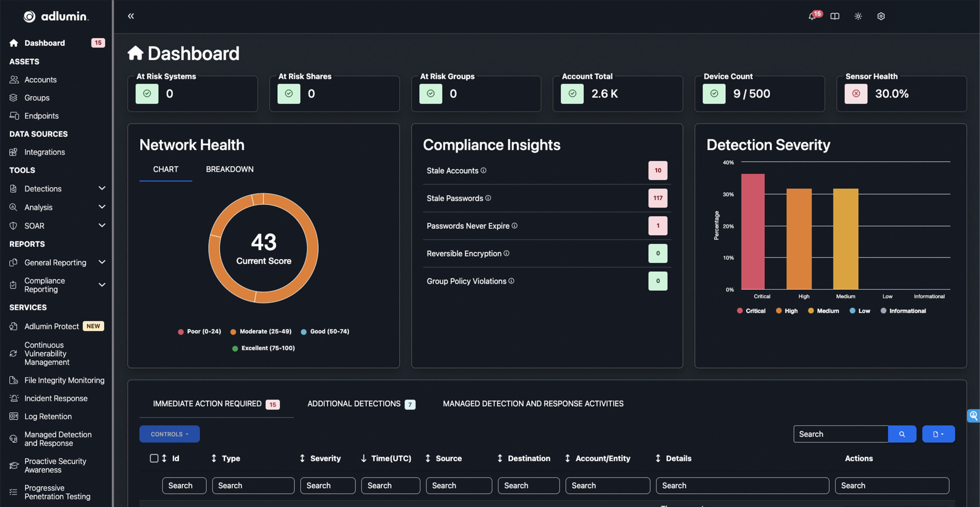The width and height of the screenshot is (980, 507).
Task: Open the CONTROLS dropdown button
Action: pos(169,434)
